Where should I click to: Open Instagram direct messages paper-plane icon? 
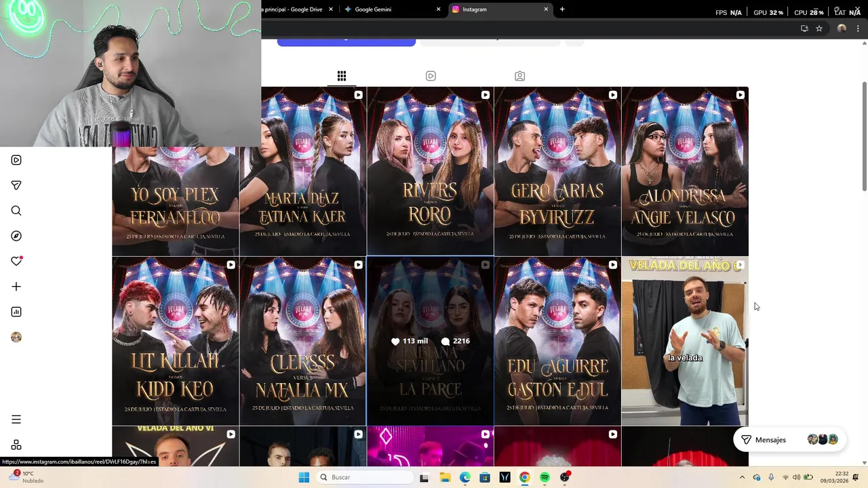click(x=16, y=185)
